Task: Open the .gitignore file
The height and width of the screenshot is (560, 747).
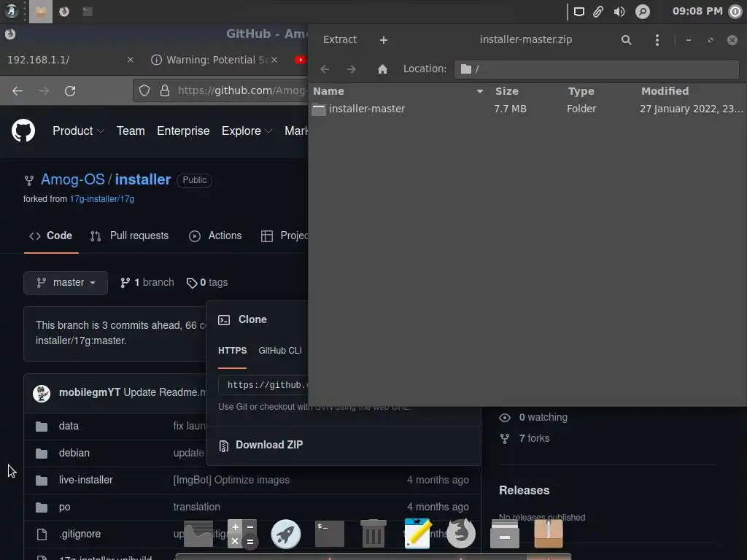Action: 80,534
